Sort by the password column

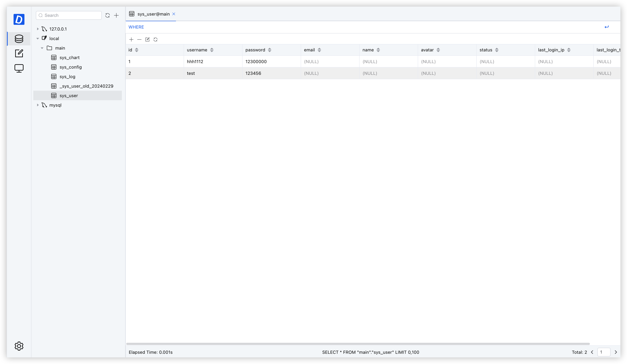[269, 50]
